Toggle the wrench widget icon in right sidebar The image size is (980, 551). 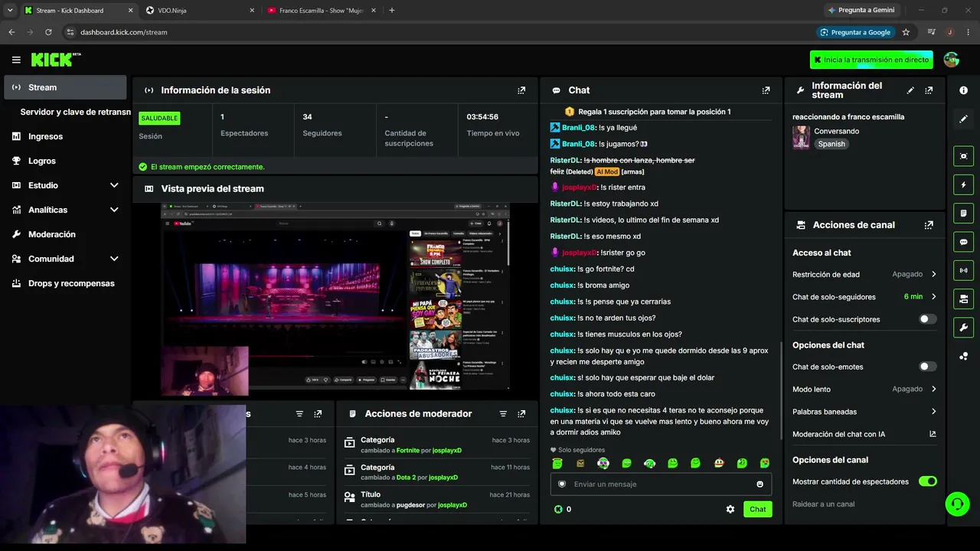click(963, 328)
